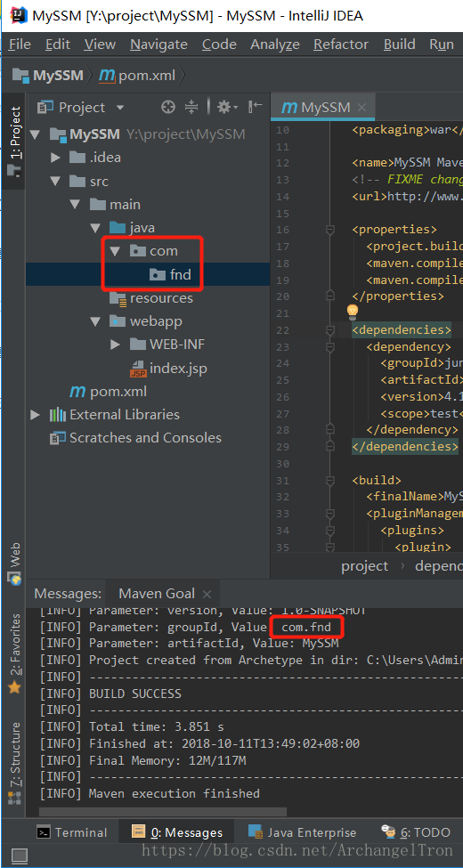
Task: Open the Analyze menu
Action: (x=275, y=45)
